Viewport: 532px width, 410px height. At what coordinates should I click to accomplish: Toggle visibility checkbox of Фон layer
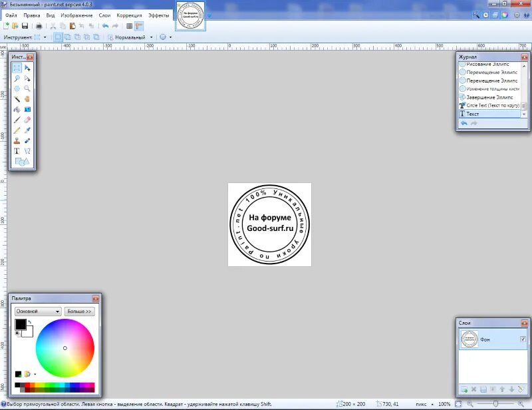point(523,339)
